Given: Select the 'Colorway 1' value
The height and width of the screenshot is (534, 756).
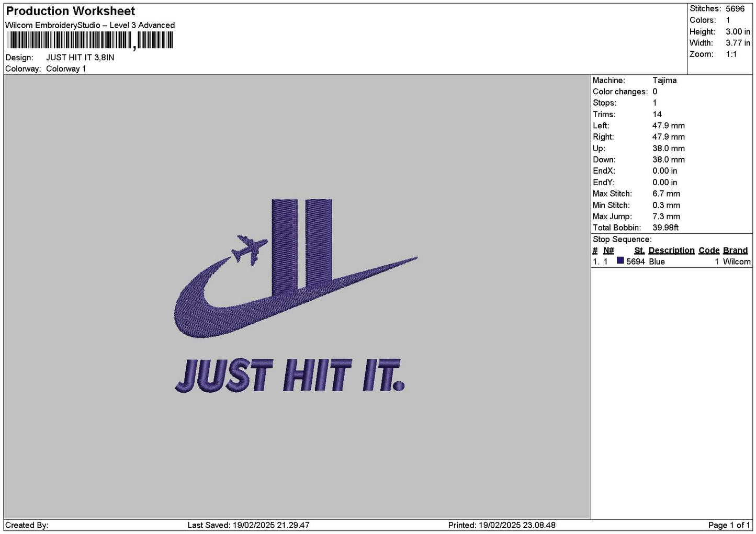Looking at the screenshot, I should click(66, 69).
